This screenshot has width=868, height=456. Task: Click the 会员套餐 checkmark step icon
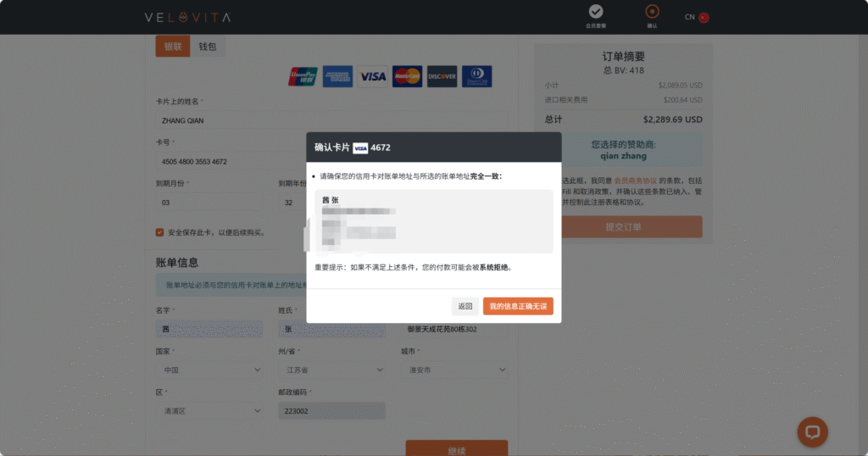[596, 12]
